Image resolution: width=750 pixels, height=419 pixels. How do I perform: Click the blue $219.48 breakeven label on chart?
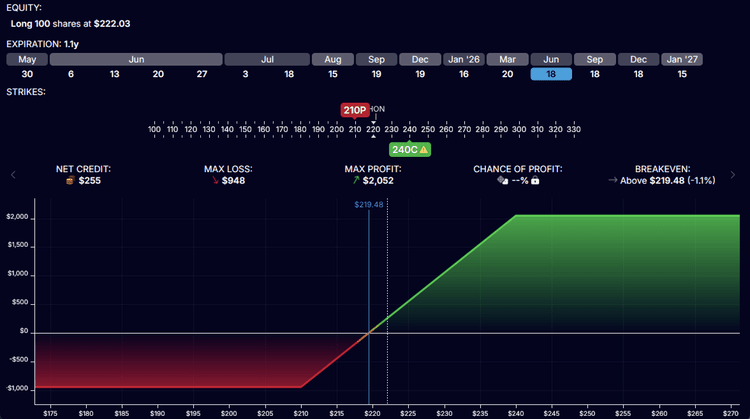tap(369, 205)
